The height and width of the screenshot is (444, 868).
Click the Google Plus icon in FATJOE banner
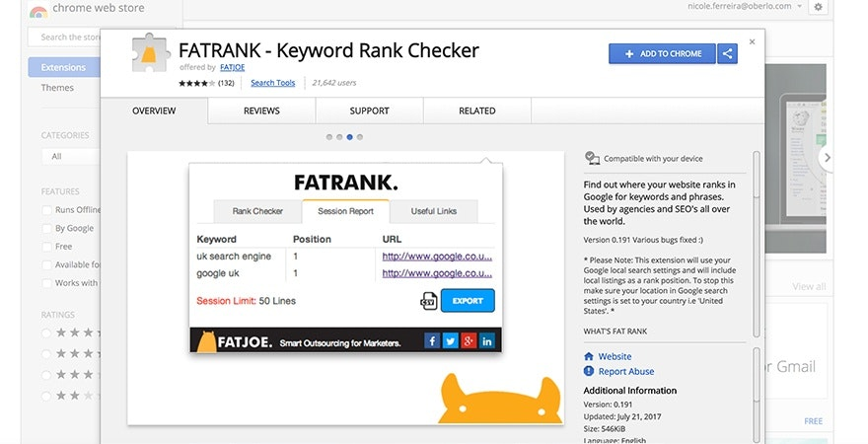coord(469,341)
